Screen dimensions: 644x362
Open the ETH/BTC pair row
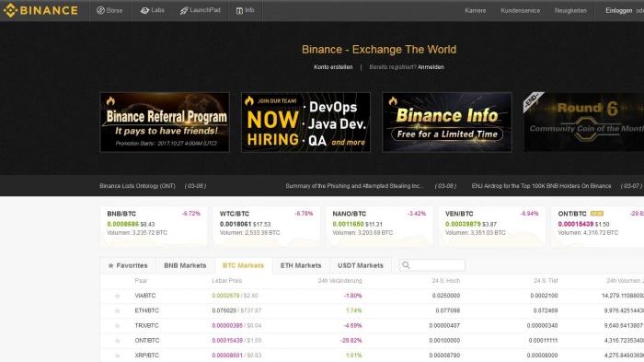[x=372, y=310]
